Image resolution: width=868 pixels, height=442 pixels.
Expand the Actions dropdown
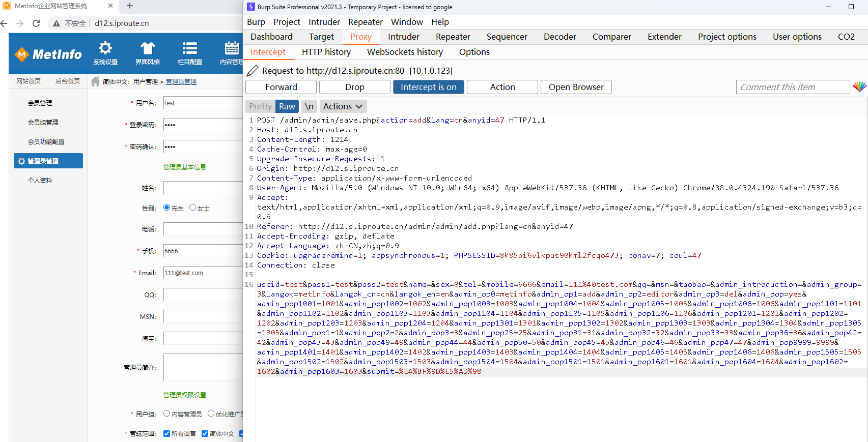click(x=343, y=106)
